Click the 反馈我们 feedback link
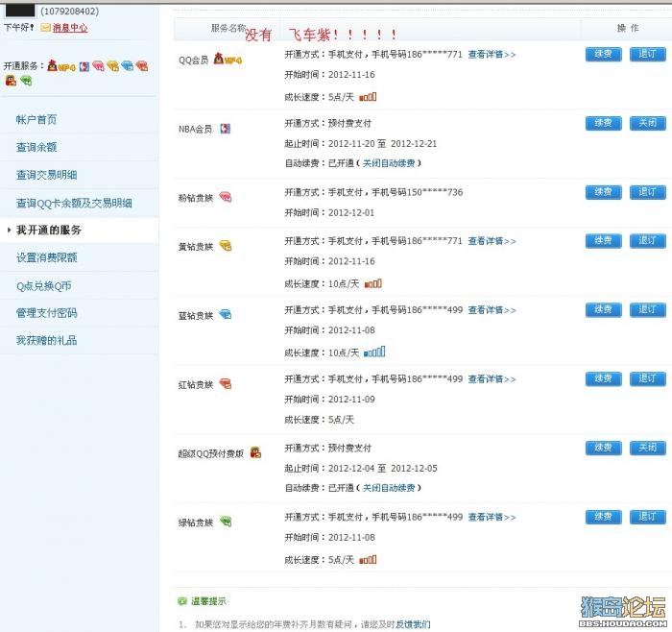 pyautogui.click(x=413, y=624)
